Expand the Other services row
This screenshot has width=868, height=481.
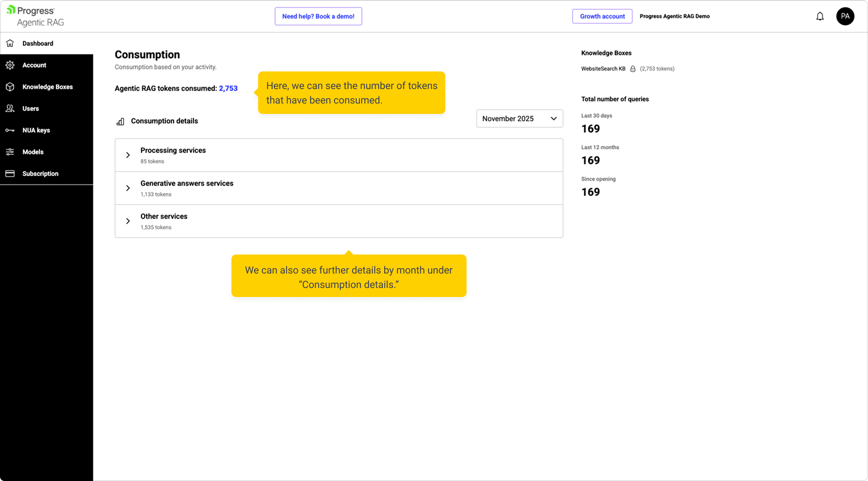128,221
